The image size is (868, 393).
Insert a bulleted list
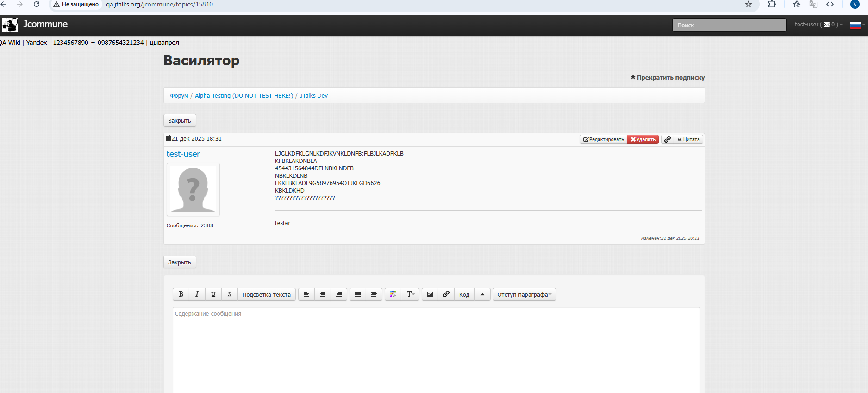357,294
